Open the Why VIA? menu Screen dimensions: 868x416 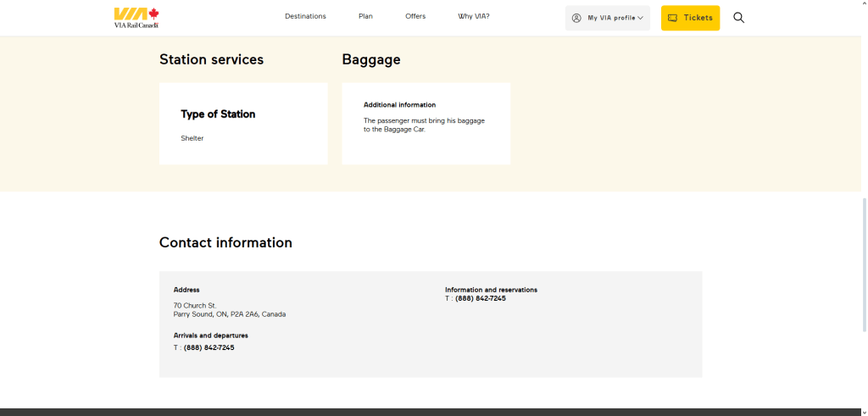(474, 16)
